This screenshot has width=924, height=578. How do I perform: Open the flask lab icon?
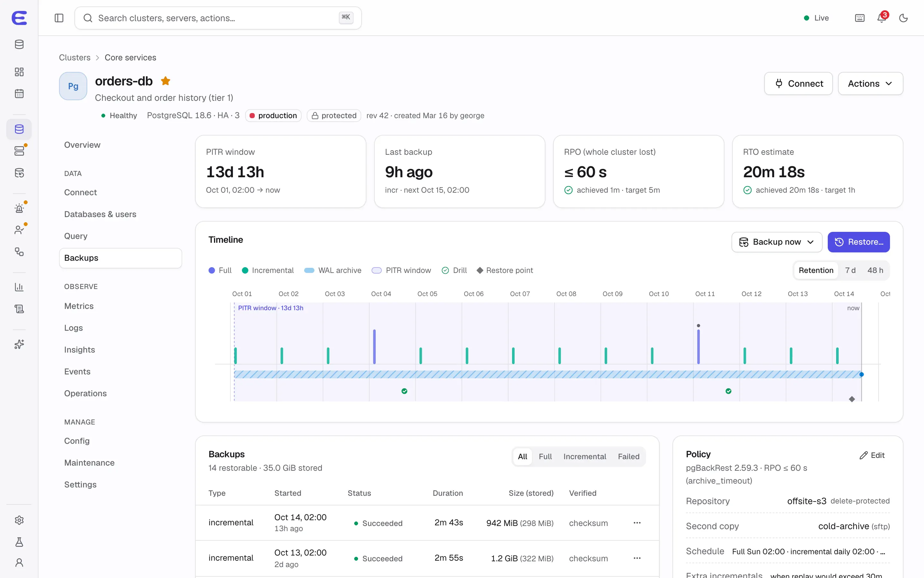pos(19,542)
